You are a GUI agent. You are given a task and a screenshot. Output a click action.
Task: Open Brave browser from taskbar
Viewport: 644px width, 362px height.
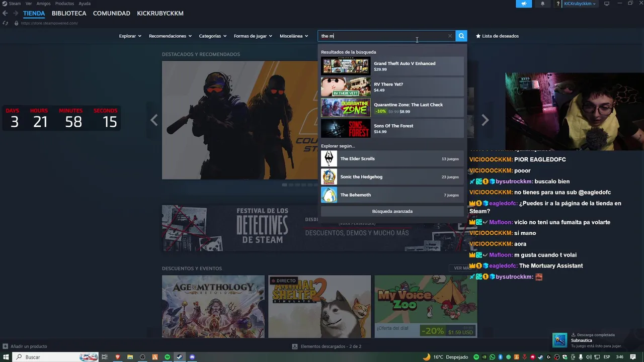tap(118, 357)
